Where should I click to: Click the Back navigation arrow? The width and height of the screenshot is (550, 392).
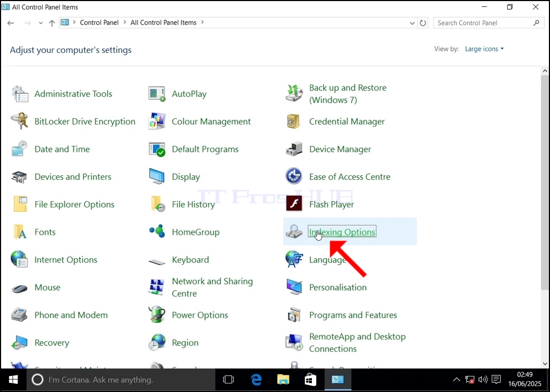point(11,23)
